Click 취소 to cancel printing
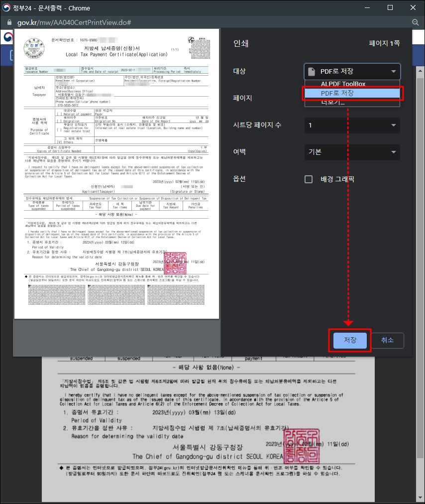Viewport: 425px width, 504px height. coord(388,341)
